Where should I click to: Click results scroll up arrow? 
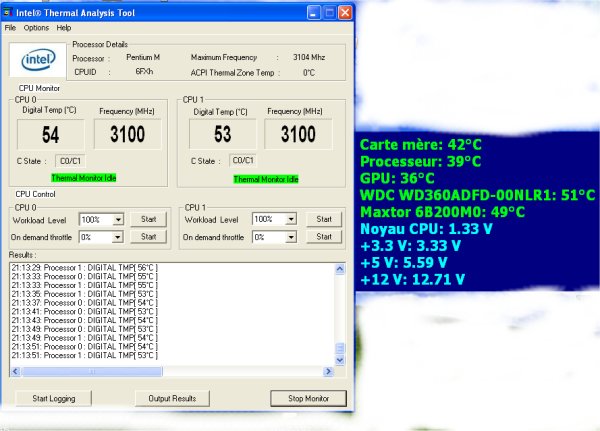point(340,269)
